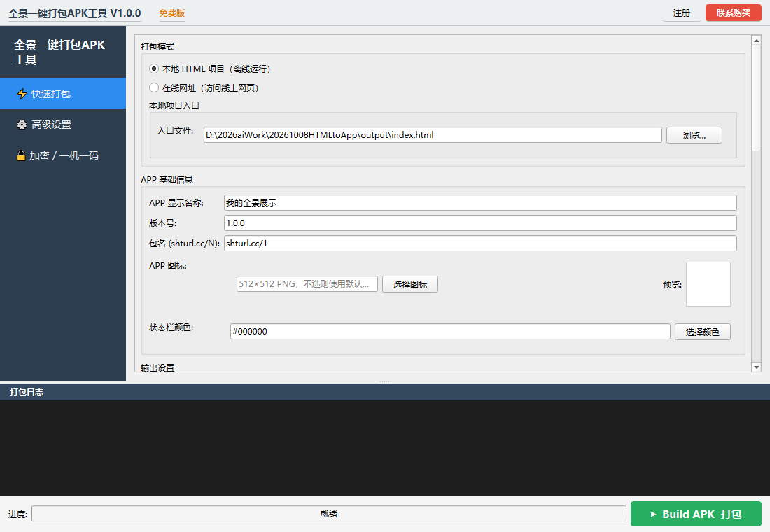Select 在线网址 (访问线上网页) radio button
The image size is (770, 532).
(x=154, y=88)
